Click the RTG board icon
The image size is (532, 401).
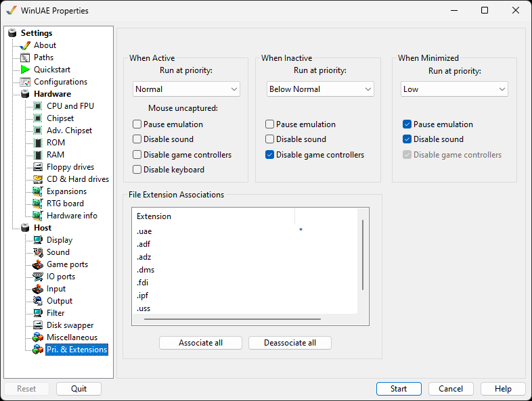(38, 204)
